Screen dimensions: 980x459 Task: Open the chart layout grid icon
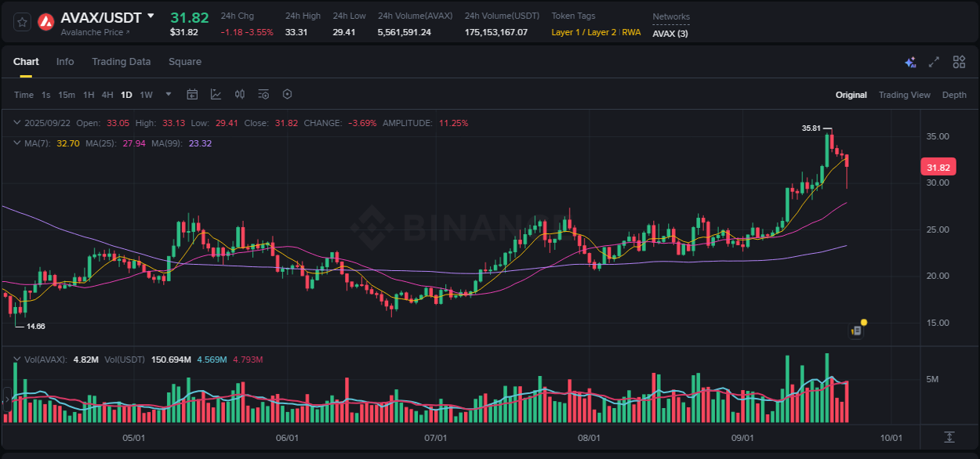(959, 61)
